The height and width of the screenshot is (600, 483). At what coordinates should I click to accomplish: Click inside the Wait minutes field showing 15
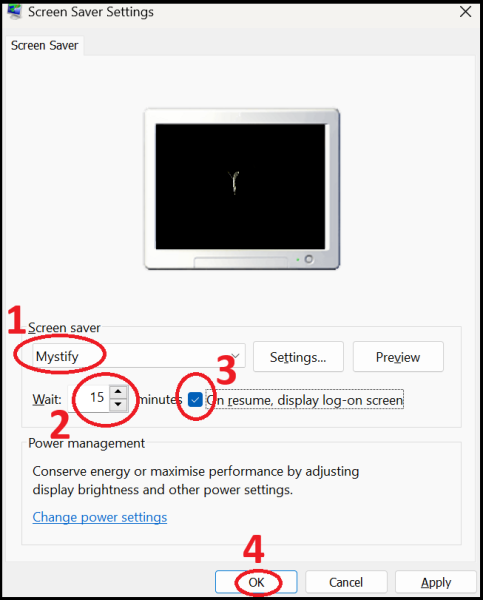click(89, 398)
